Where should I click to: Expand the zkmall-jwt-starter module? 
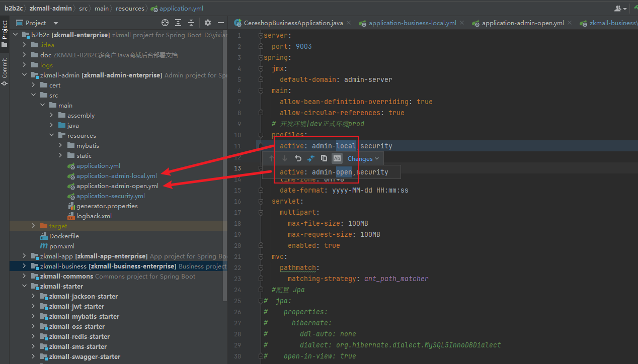click(x=34, y=306)
